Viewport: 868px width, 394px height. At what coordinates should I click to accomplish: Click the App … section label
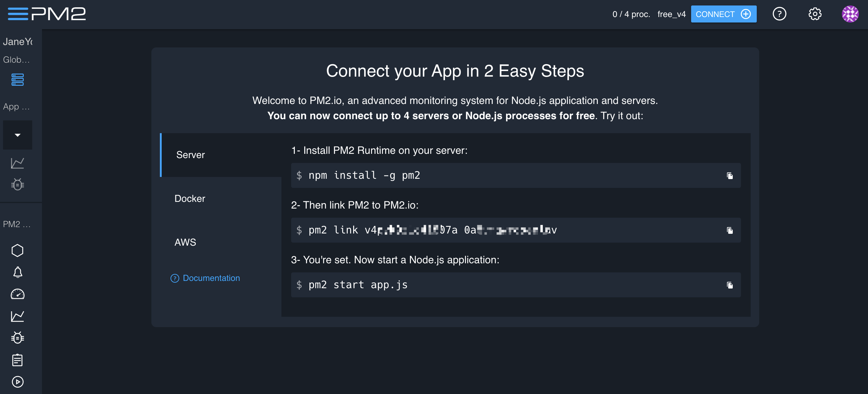(x=16, y=106)
